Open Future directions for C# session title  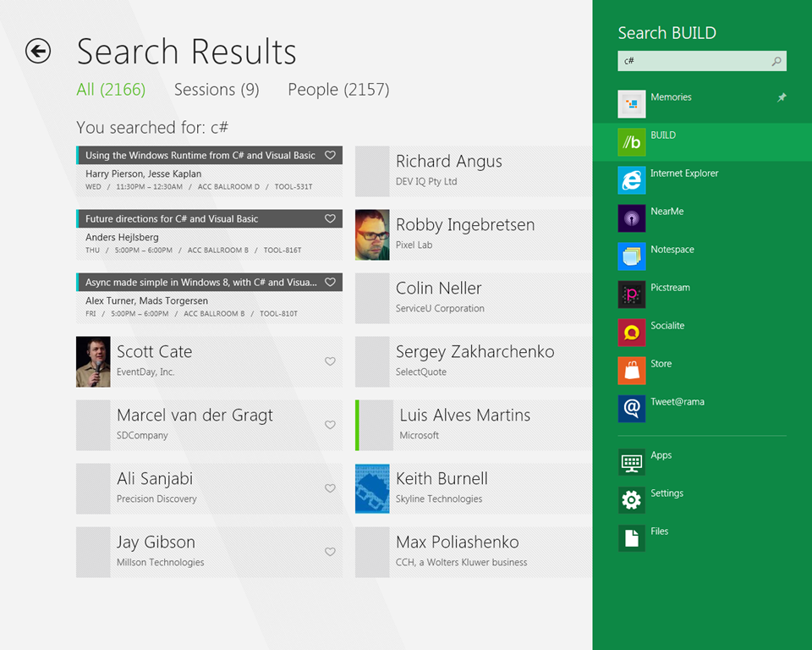coord(172,218)
